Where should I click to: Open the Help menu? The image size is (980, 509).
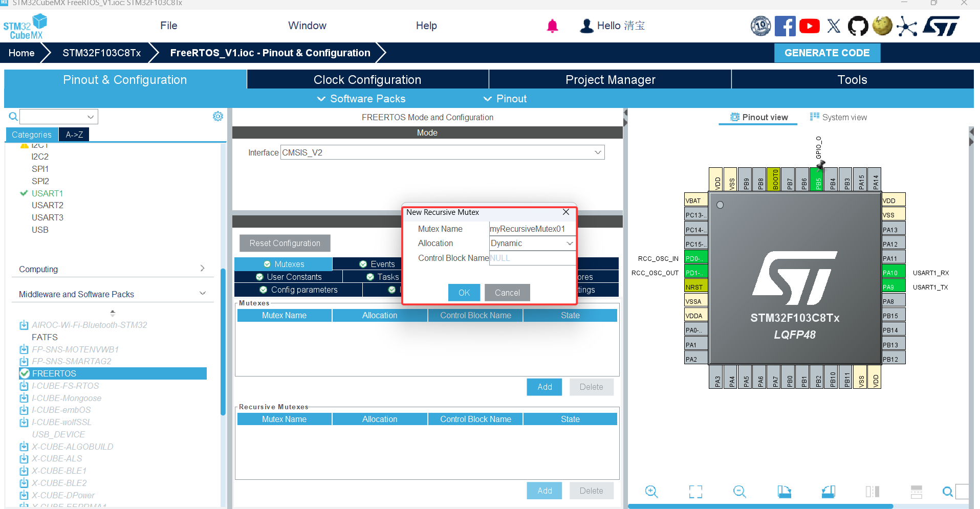426,26
